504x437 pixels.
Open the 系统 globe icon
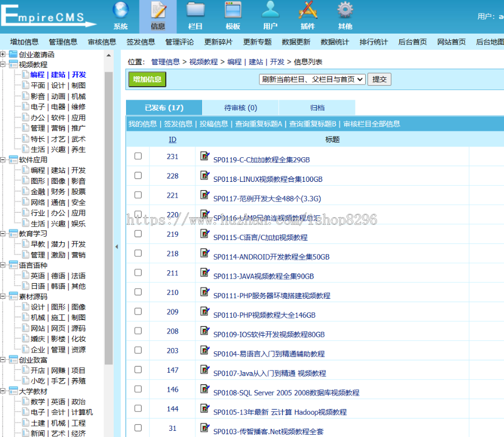(x=120, y=11)
